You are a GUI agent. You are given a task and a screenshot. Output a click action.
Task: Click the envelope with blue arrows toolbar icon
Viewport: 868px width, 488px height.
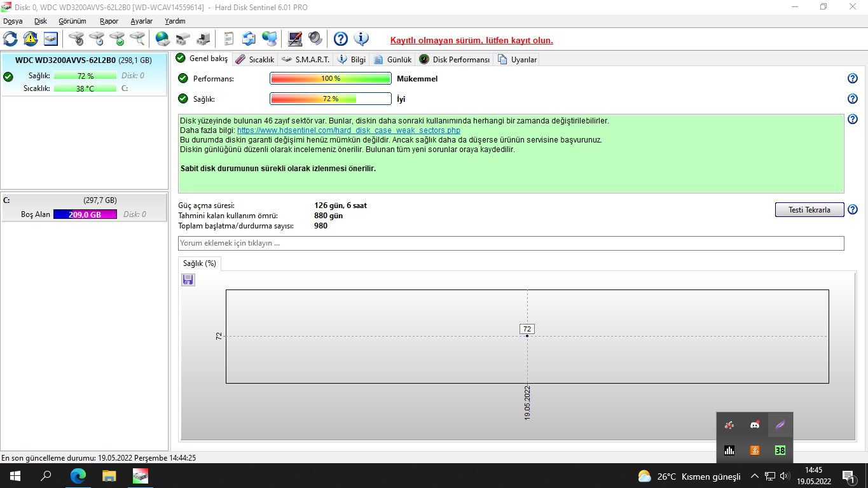(249, 39)
